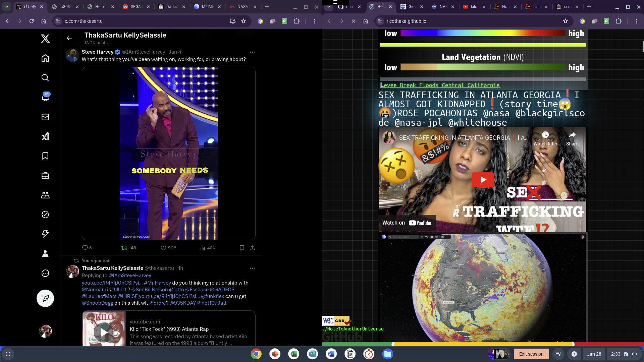Like the Steve Harvey post with 908 likes
This screenshot has width=644, height=362.
[x=168, y=248]
